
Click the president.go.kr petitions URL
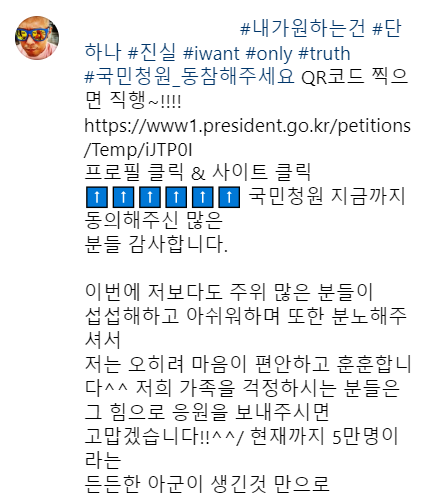[x=247, y=126]
